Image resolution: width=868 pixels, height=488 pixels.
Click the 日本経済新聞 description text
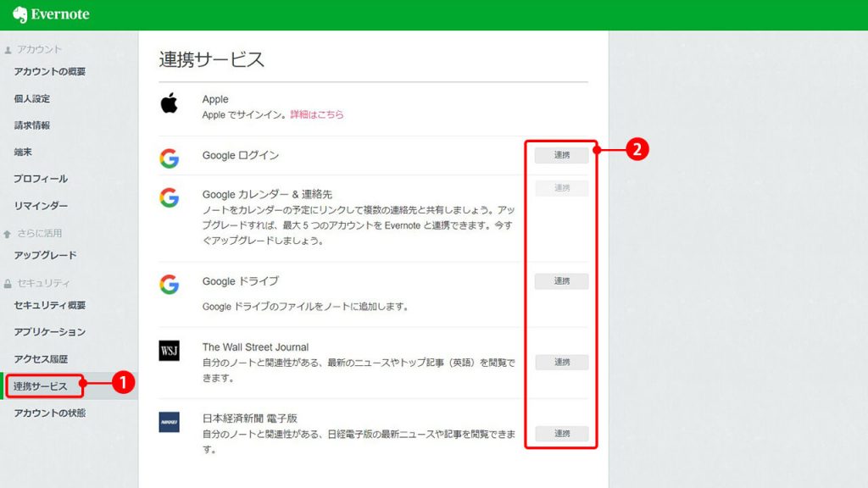tap(359, 441)
